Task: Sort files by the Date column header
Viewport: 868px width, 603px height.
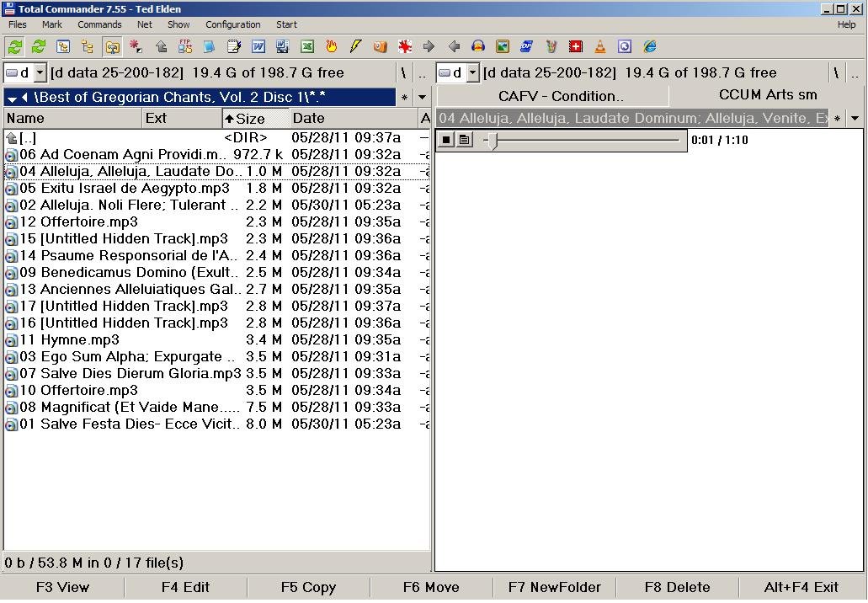Action: [354, 119]
